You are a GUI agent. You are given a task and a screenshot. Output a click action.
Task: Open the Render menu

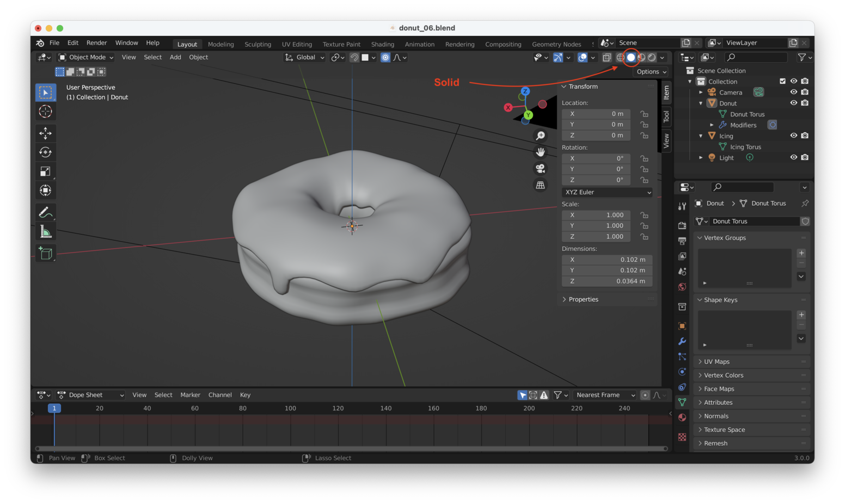(96, 42)
